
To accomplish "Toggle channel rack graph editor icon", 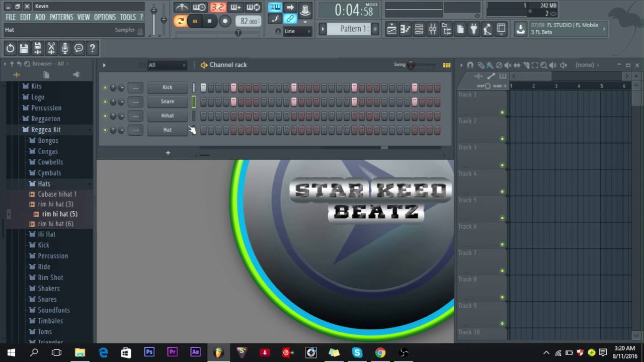I will pos(446,65).
